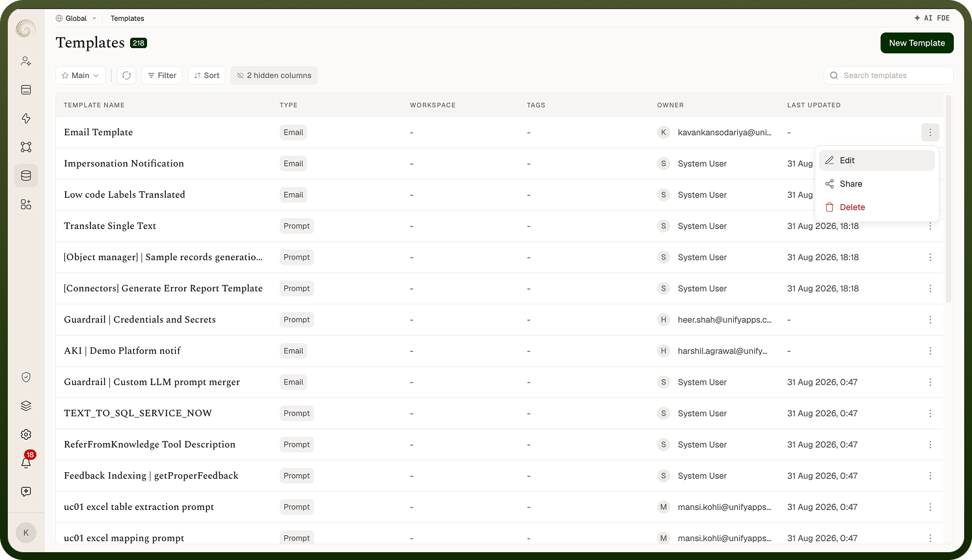Open the database icon in sidebar

[26, 176]
